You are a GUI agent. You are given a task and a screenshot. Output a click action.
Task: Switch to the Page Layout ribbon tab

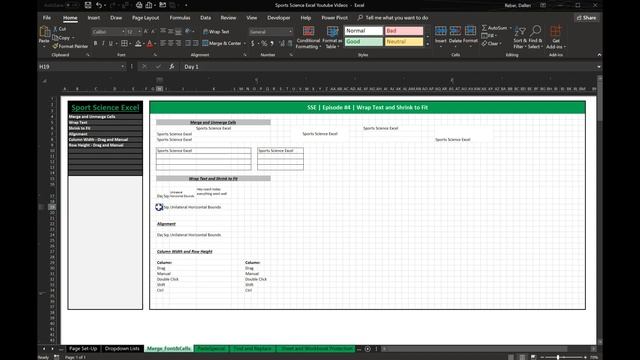pos(145,18)
